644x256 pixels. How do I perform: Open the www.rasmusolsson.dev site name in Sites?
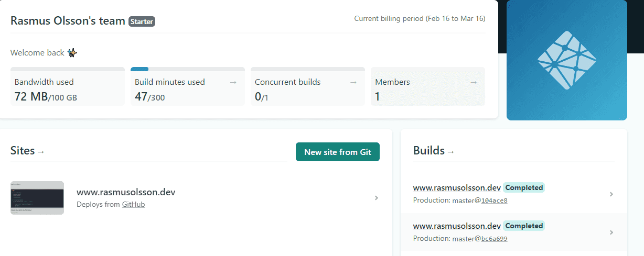point(126,192)
